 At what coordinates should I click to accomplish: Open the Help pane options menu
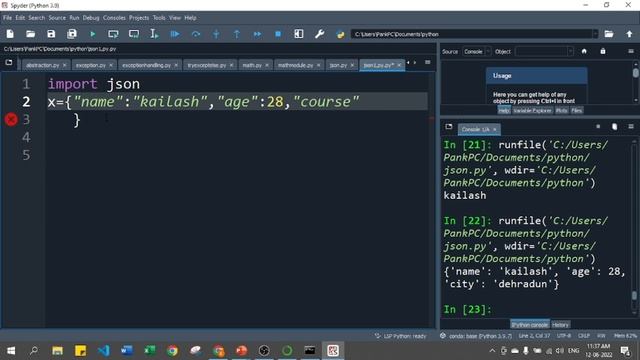tap(631, 51)
